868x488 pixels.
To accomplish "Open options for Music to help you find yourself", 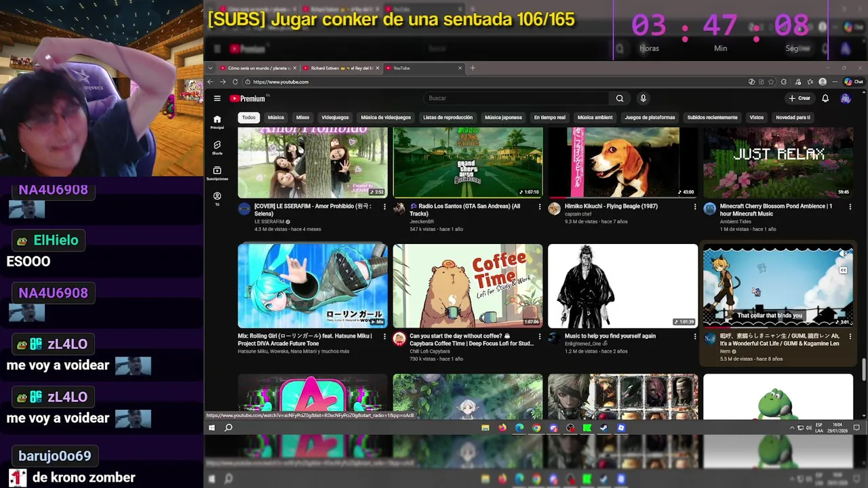I will (694, 336).
